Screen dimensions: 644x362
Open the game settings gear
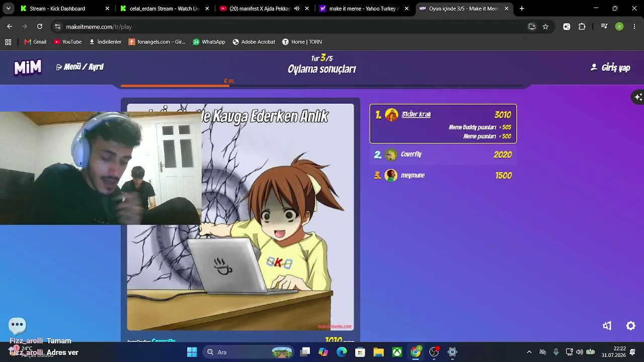(x=630, y=326)
